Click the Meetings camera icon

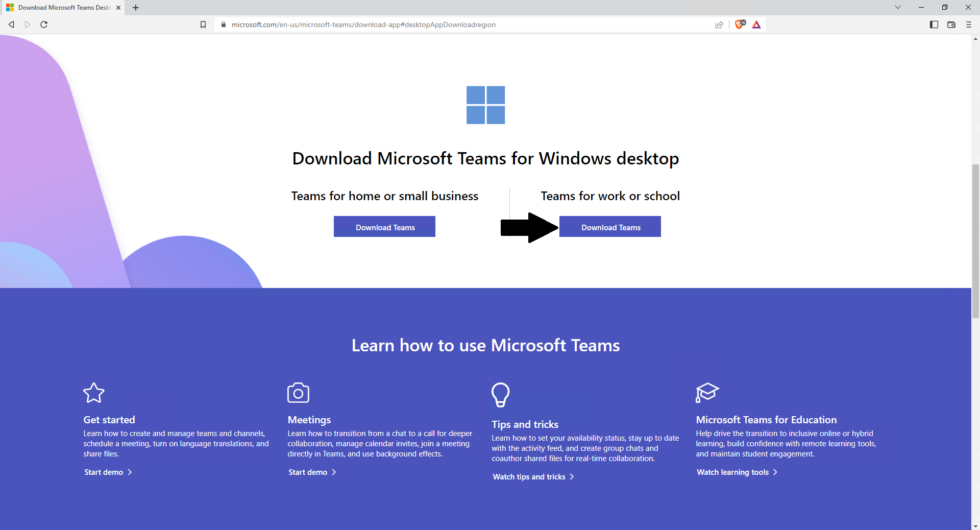click(x=299, y=393)
